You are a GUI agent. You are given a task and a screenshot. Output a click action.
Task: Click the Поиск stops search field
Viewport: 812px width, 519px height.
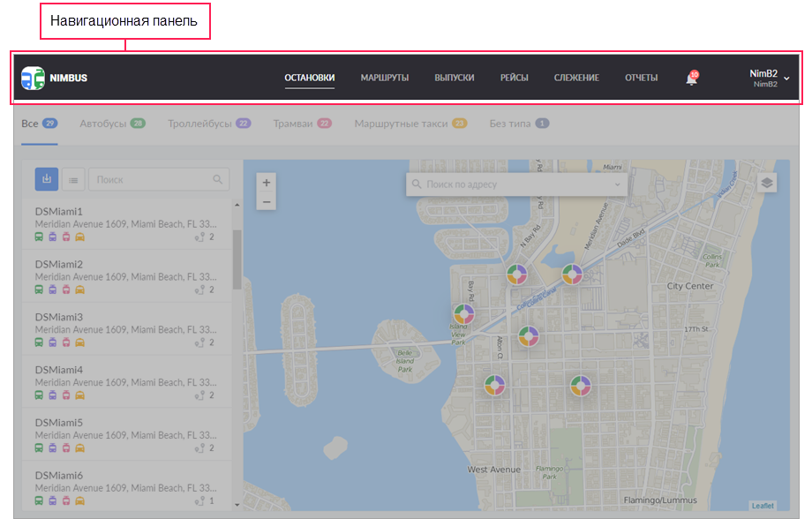pyautogui.click(x=159, y=180)
